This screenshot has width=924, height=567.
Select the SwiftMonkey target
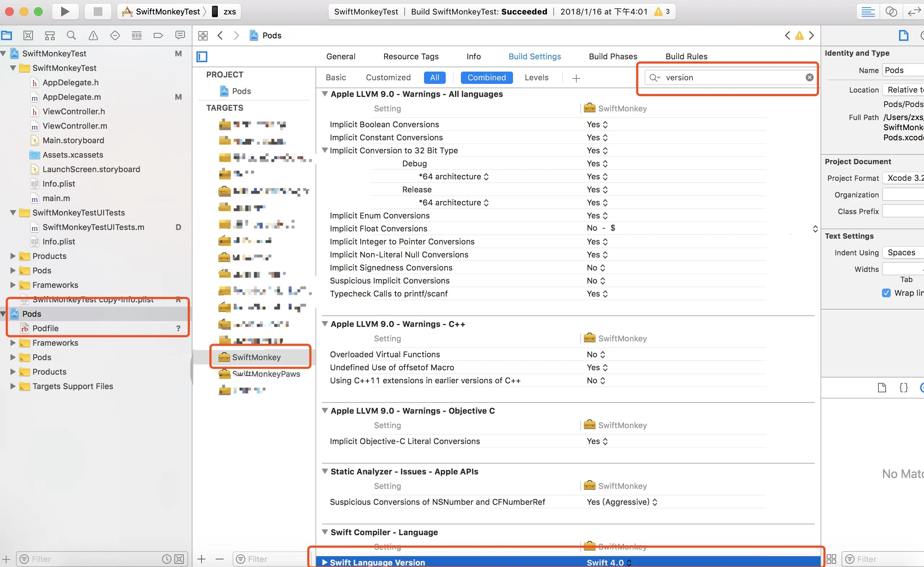tap(256, 357)
